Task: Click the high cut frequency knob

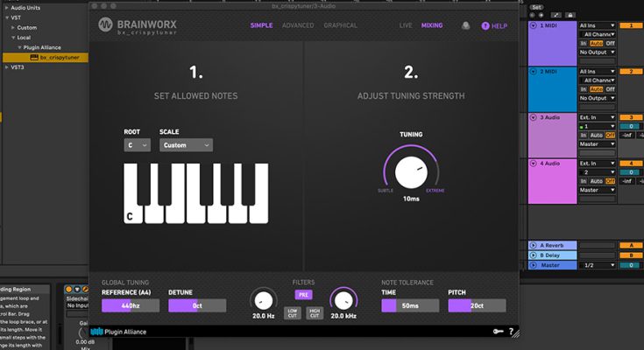Action: click(x=343, y=297)
